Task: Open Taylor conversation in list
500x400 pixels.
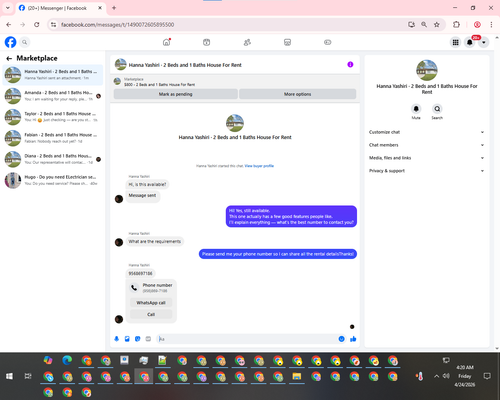Action: tap(53, 117)
